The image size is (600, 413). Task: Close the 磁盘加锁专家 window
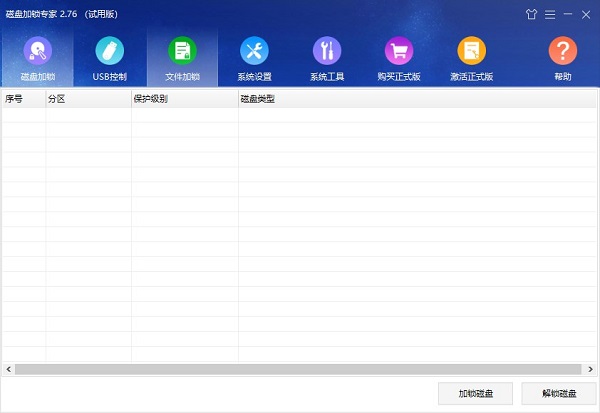click(x=586, y=15)
